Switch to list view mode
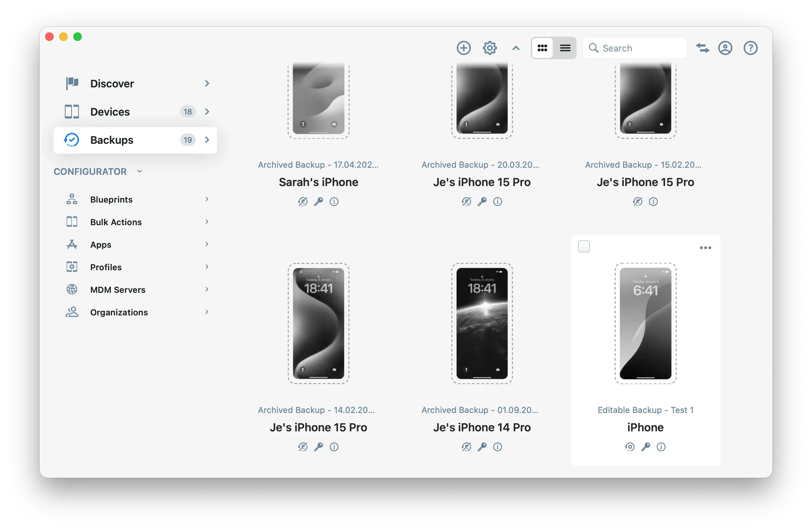This screenshot has width=812, height=530. click(565, 48)
